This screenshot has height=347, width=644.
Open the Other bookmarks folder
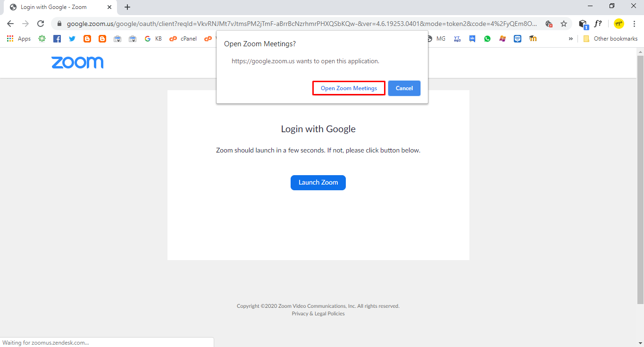coord(611,39)
